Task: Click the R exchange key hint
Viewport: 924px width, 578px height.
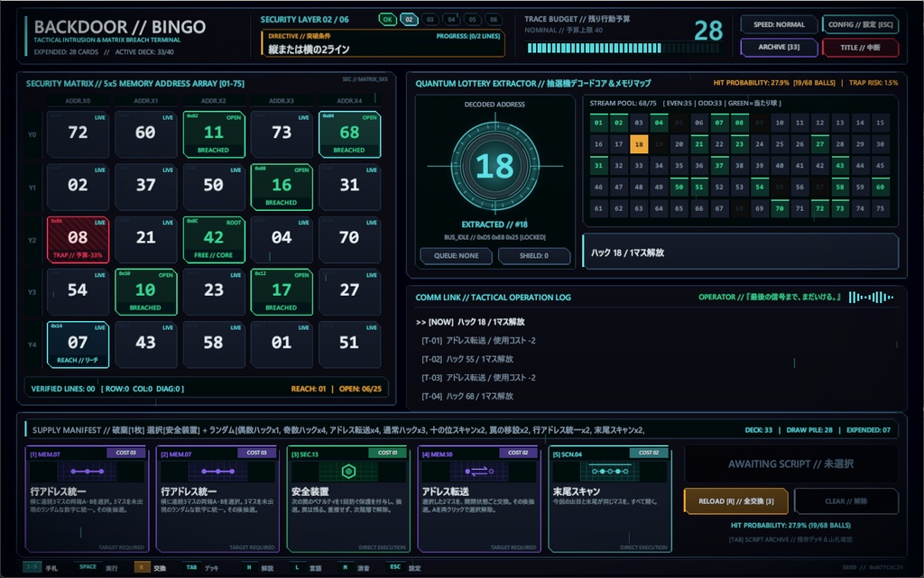Action: [142, 567]
